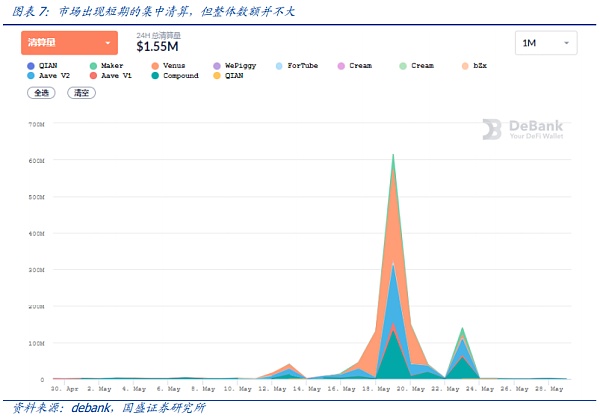The image size is (600, 418).
Task: Expand the 1M time range selector
Action: pyautogui.click(x=546, y=43)
